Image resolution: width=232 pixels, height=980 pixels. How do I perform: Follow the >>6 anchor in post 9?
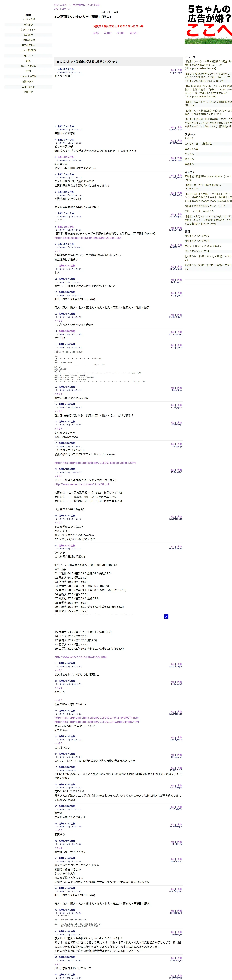[x=58, y=251]
